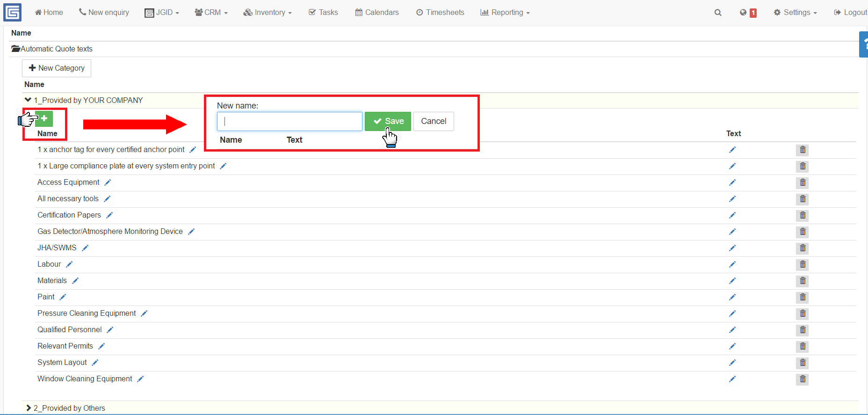Screen dimensions: 868x415
Task: Select Window Cleaning Equipment item text
Action: pos(85,379)
